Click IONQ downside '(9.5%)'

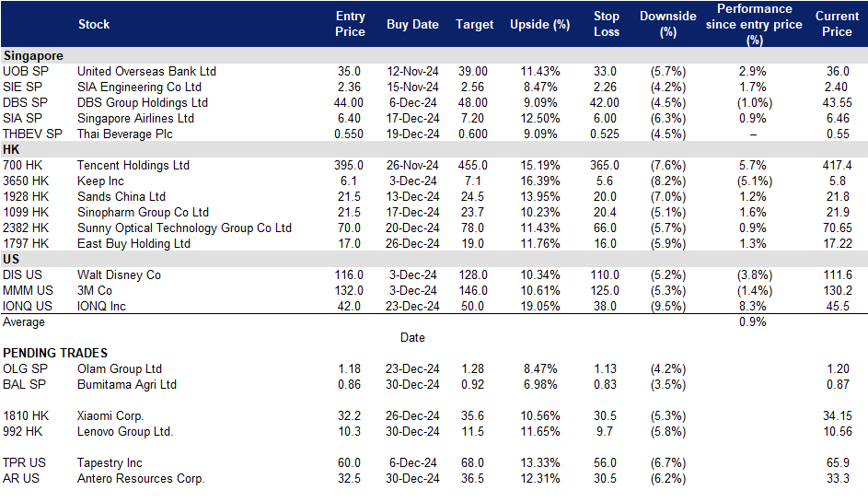point(667,307)
